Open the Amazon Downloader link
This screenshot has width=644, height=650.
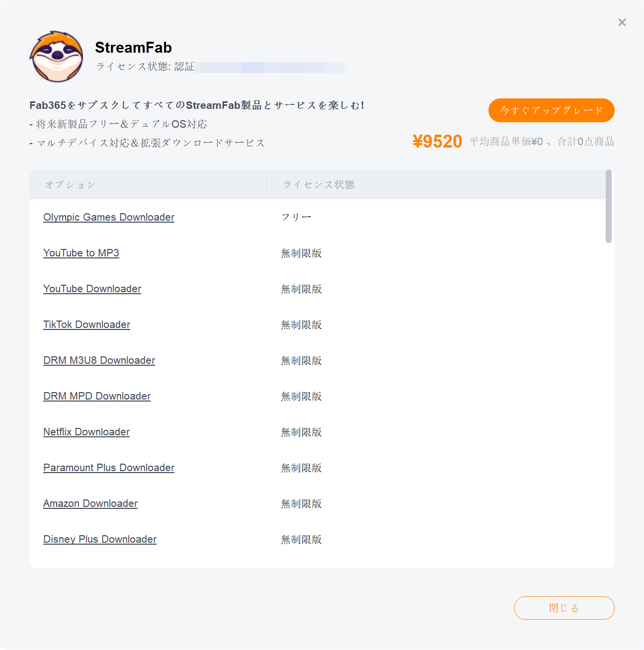click(90, 503)
